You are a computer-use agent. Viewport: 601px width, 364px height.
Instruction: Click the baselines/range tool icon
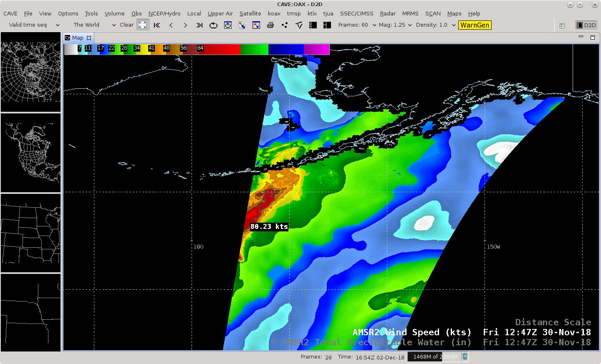(x=299, y=25)
